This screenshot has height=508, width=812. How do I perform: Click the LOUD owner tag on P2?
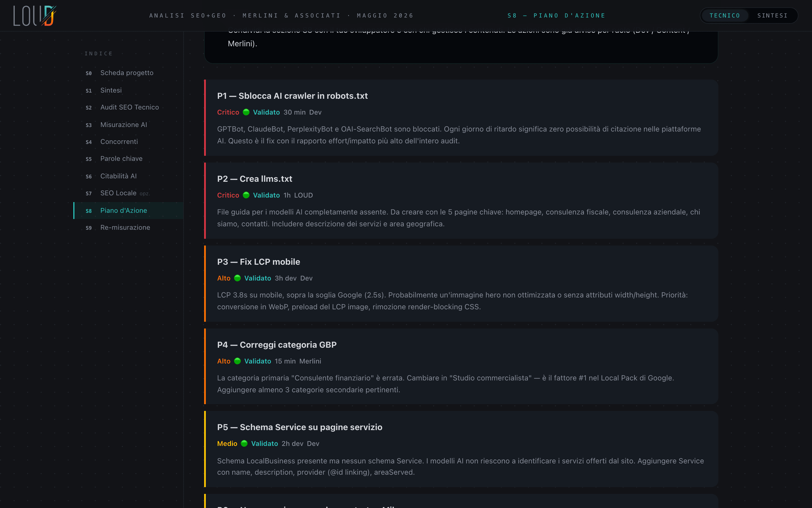coord(303,195)
